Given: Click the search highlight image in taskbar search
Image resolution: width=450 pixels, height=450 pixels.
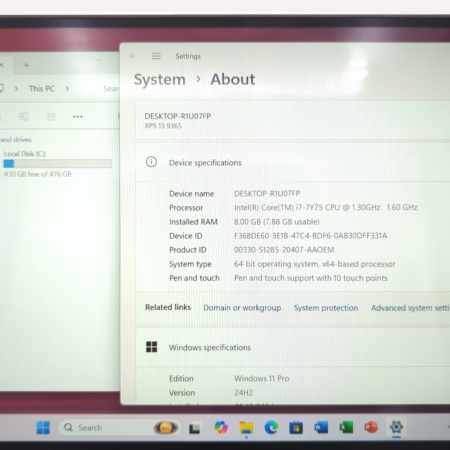Looking at the screenshot, I should tap(166, 427).
